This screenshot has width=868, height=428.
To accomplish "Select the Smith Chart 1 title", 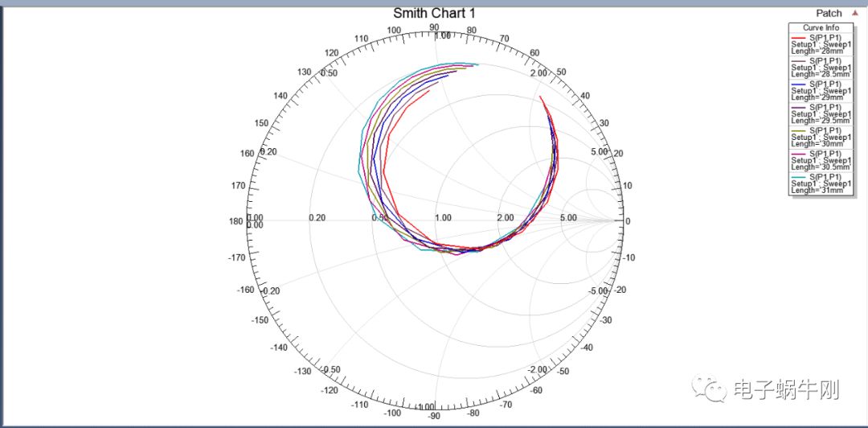I will pyautogui.click(x=434, y=13).
